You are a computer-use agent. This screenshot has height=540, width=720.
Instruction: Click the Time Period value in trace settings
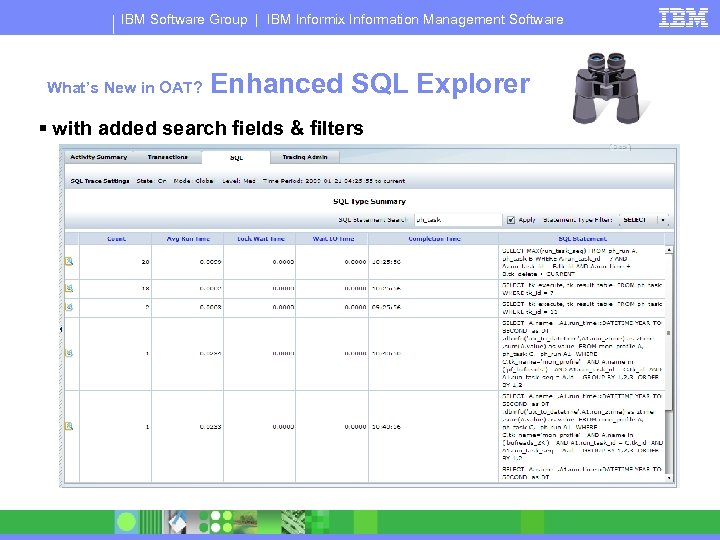click(x=355, y=181)
